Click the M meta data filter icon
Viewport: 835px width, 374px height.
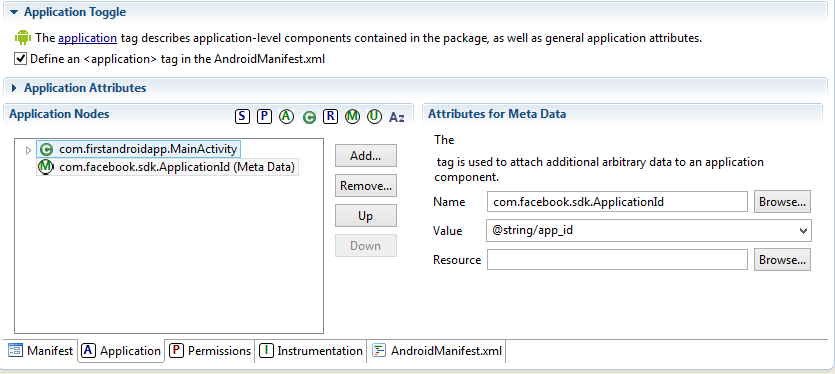tap(352, 116)
